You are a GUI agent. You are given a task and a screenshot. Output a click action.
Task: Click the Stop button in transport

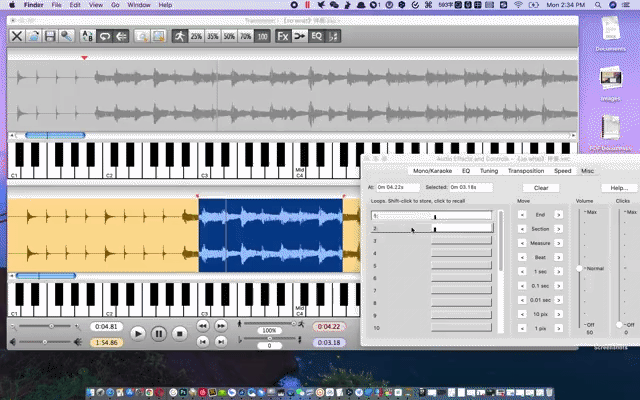(x=179, y=334)
